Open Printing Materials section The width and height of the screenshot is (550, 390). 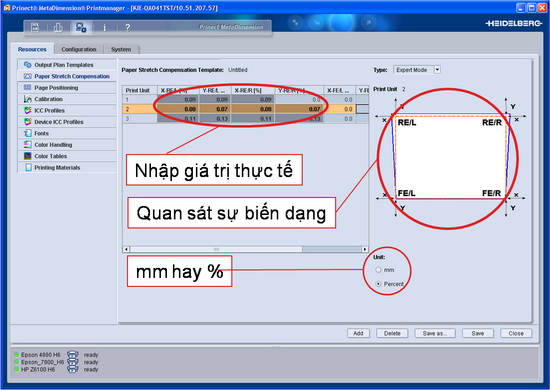click(x=67, y=167)
